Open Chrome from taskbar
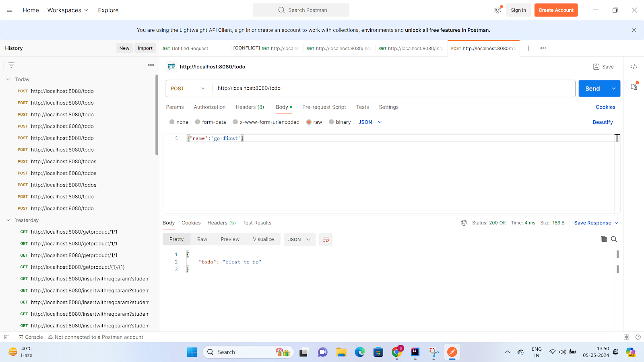 click(x=397, y=352)
